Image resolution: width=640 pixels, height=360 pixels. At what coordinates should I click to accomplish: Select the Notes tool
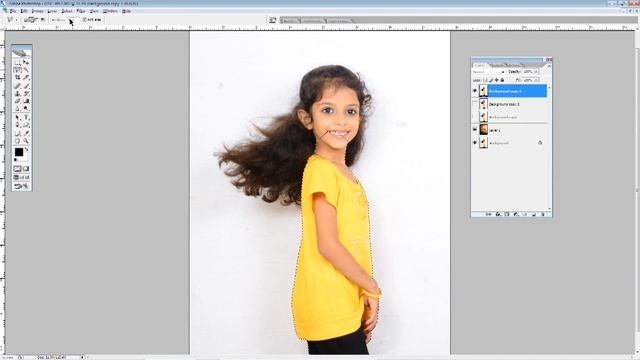click(x=18, y=132)
